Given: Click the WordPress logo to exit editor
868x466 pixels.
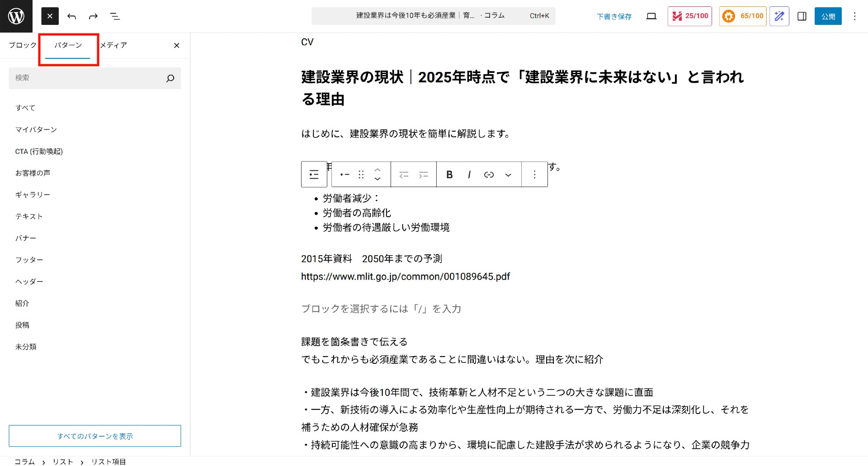Looking at the screenshot, I should coord(16,16).
